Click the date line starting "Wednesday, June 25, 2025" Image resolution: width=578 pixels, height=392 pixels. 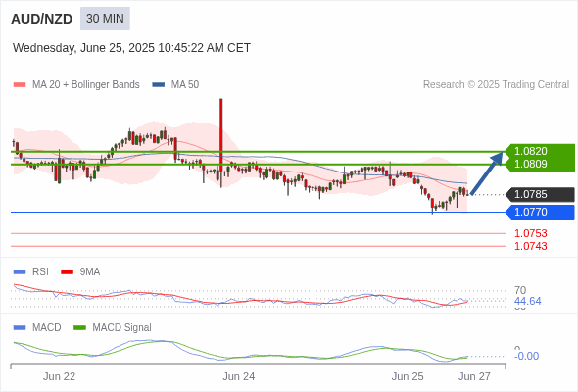[x=131, y=48]
